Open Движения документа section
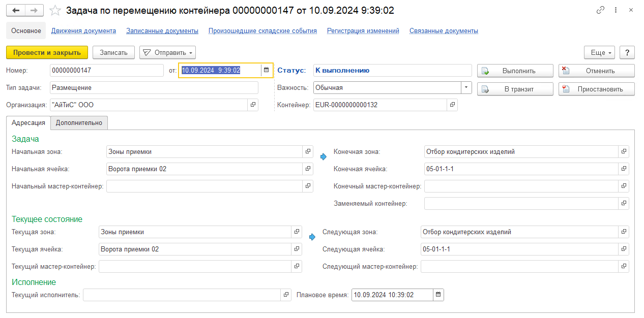 (83, 30)
